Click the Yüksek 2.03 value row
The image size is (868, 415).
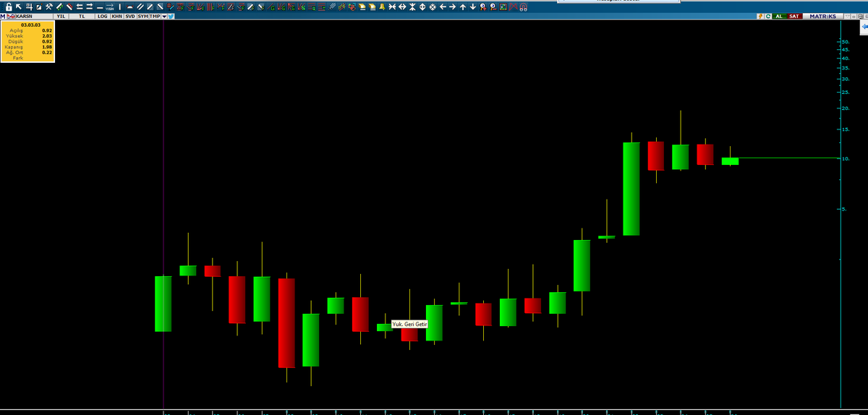27,35
